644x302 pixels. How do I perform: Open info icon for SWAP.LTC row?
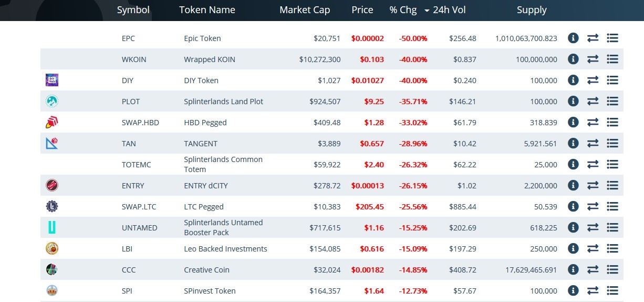[x=573, y=206]
